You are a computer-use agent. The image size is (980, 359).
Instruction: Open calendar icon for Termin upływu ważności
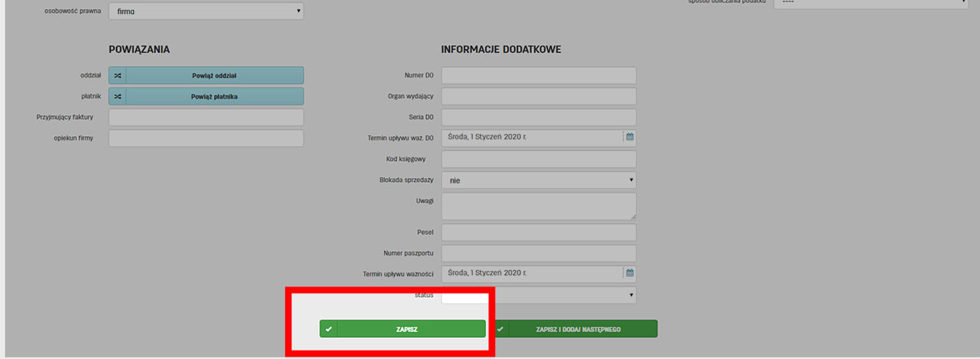[x=630, y=273]
